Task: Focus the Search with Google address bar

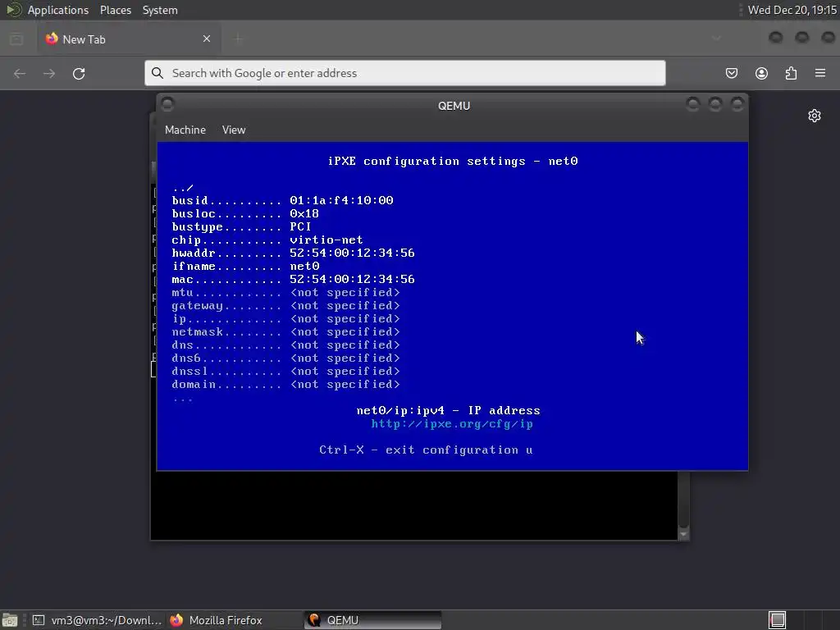Action: tap(405, 73)
